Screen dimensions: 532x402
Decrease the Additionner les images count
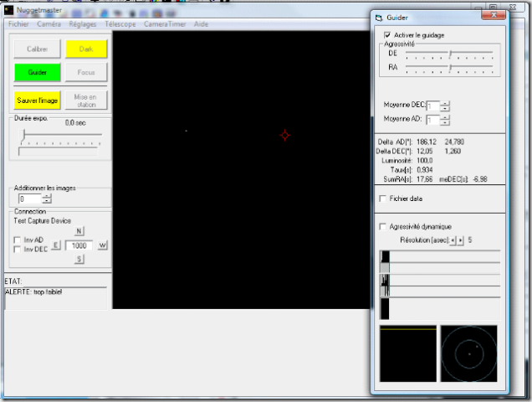tap(47, 201)
